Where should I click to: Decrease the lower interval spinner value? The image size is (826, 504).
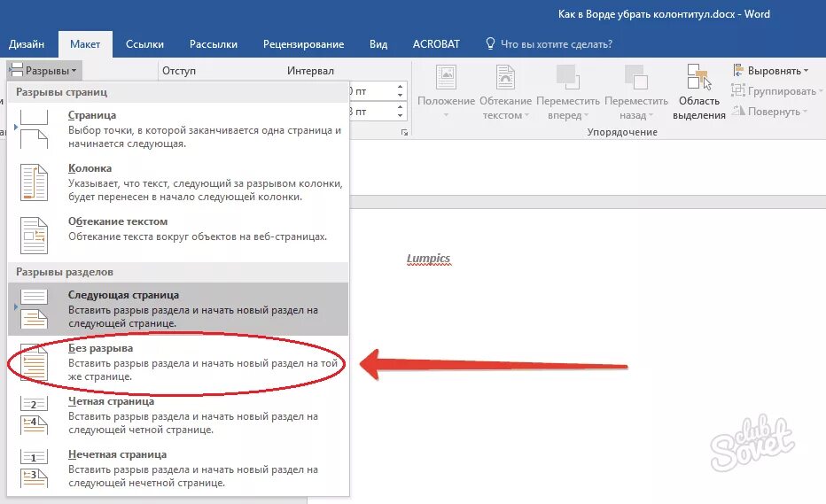tap(401, 115)
